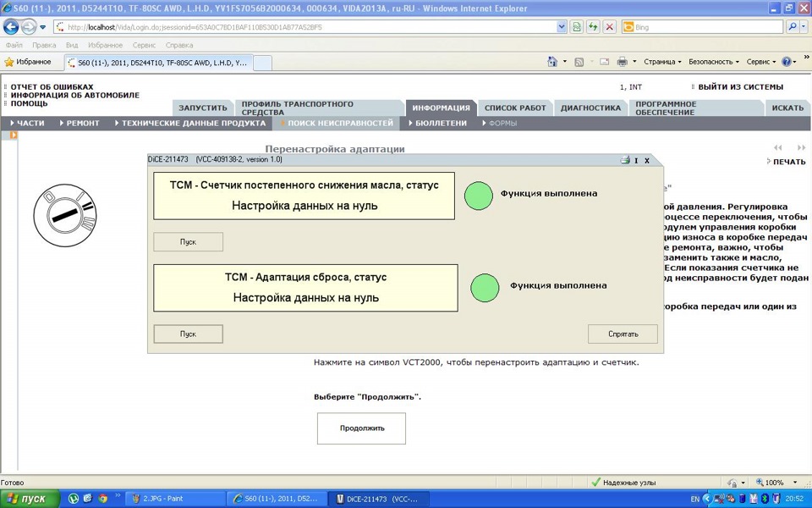Viewport: 812px width, 508px height.
Task: Click ОТЧЕТ ОБ ОШИБКАХ link
Action: [x=52, y=87]
